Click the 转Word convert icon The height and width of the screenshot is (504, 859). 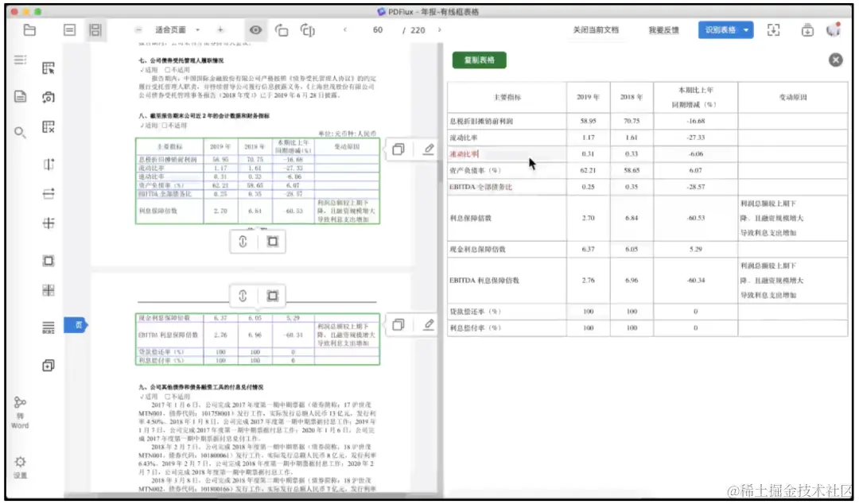(x=20, y=412)
